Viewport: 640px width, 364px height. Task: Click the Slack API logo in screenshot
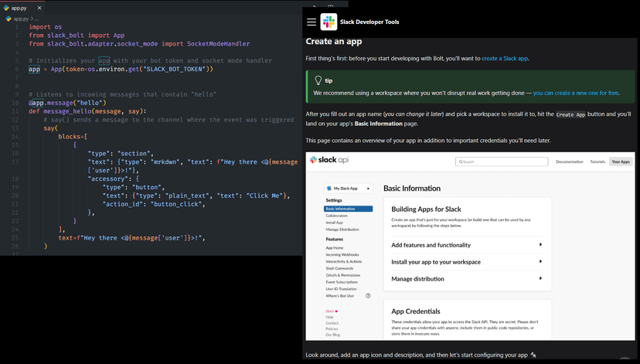point(329,161)
